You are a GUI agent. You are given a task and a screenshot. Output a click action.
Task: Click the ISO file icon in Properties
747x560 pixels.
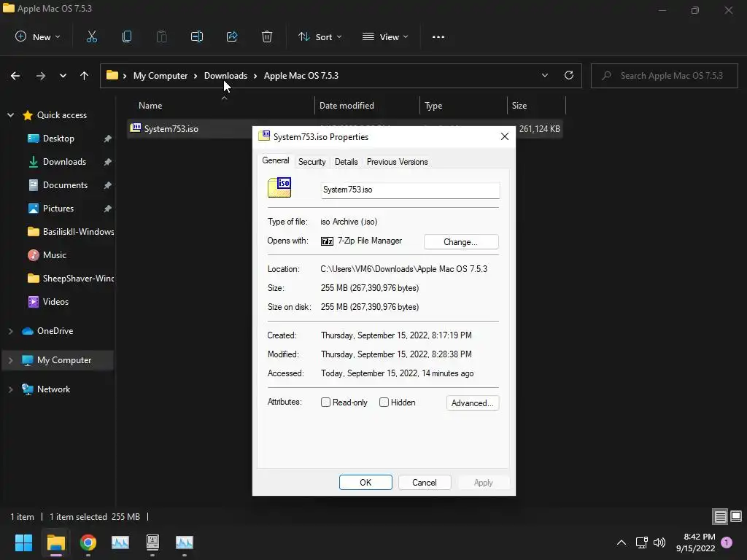[x=279, y=187]
